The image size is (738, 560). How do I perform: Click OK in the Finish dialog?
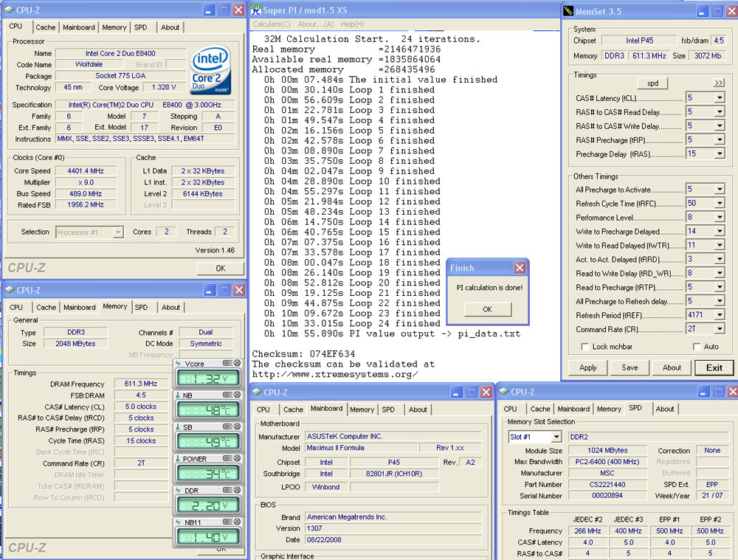coord(487,309)
